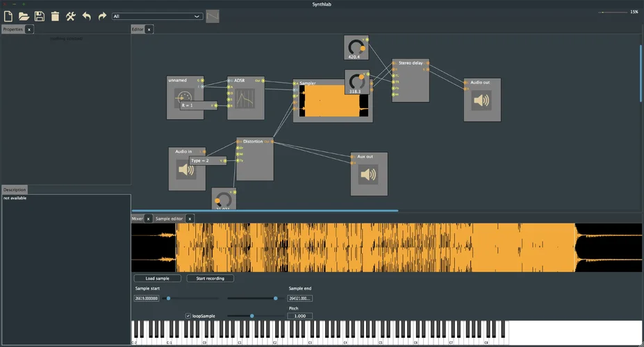644x347 pixels.
Task: Open the All module filter dropdown
Action: point(157,17)
